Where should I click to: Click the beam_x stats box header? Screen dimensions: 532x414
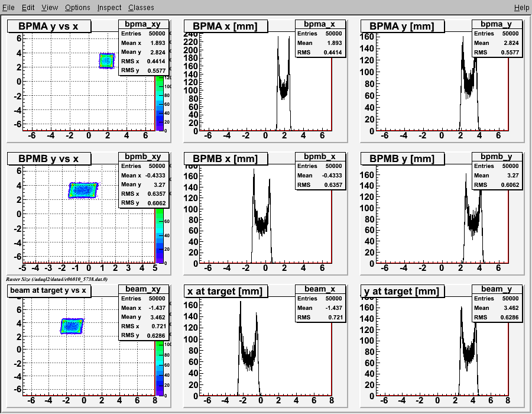pos(320,289)
